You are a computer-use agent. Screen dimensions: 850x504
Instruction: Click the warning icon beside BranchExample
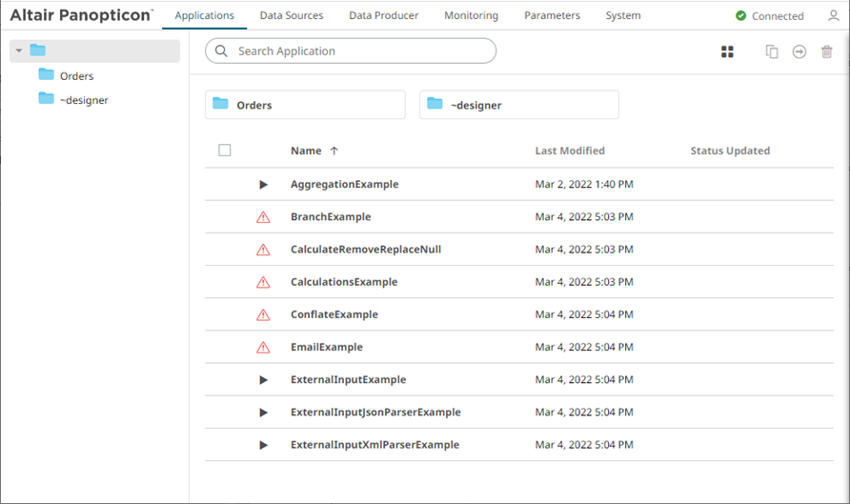pos(264,217)
